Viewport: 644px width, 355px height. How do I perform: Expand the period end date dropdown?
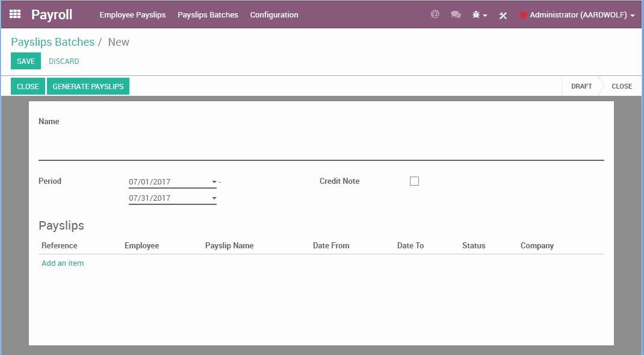214,198
